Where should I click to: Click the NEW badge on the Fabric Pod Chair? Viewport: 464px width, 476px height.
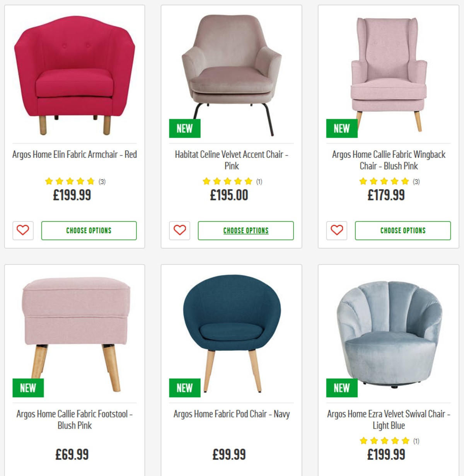coord(184,388)
